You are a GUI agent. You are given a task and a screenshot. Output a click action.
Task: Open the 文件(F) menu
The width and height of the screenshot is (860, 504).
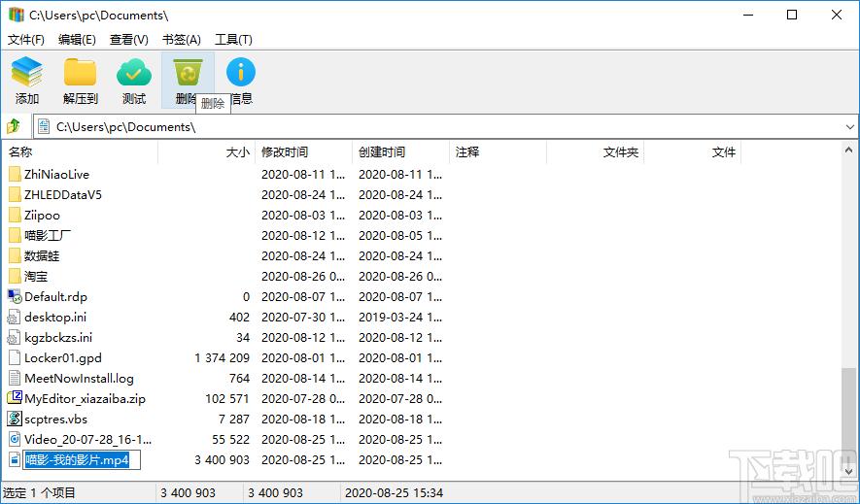[26, 40]
